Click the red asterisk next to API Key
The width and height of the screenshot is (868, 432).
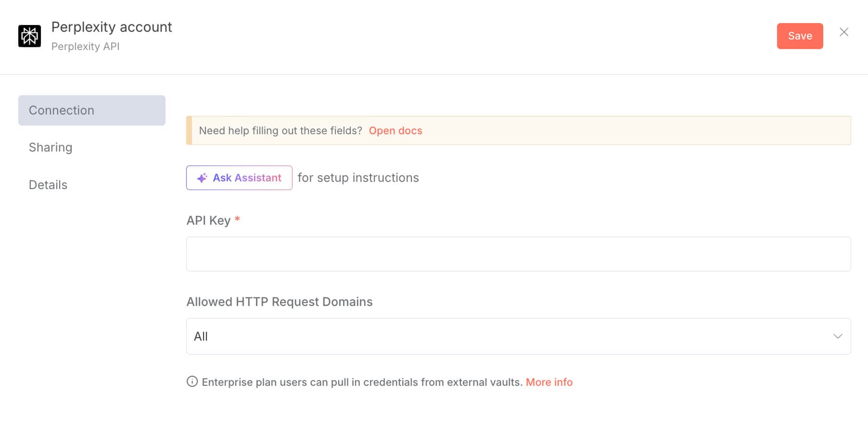[x=237, y=220]
